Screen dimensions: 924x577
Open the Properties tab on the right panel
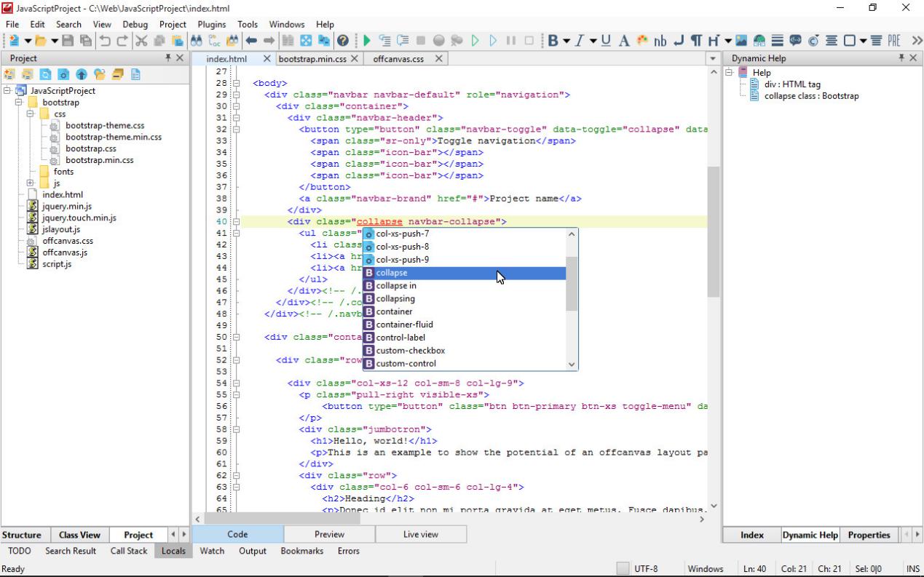pos(869,535)
